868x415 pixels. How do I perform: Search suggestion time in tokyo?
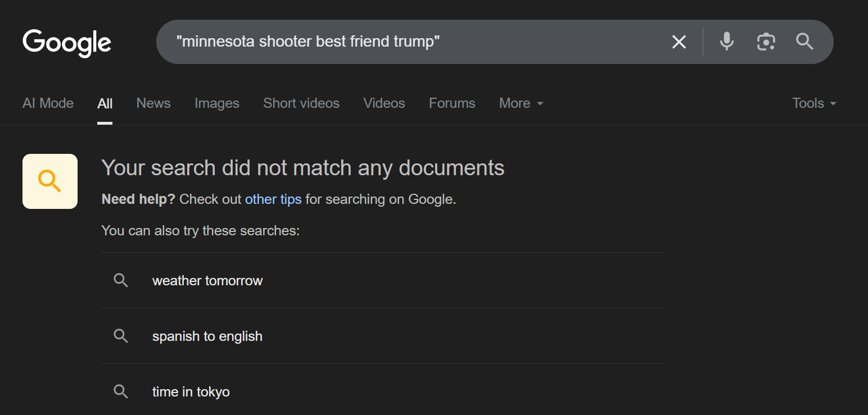pyautogui.click(x=382, y=391)
